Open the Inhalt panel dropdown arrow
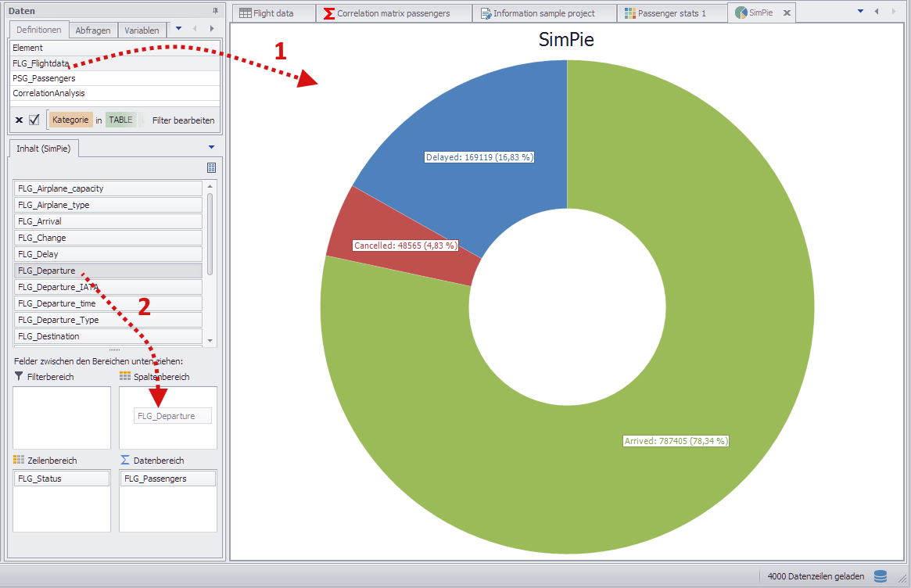 pyautogui.click(x=211, y=147)
